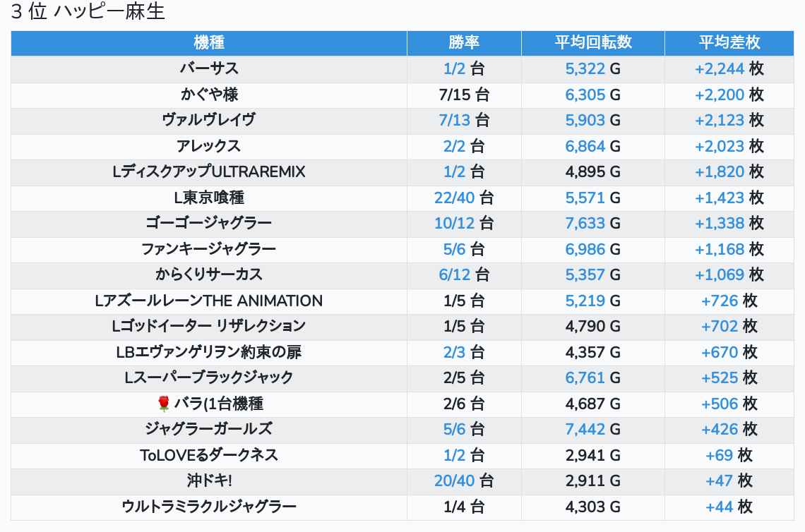Image resolution: width=805 pixels, height=532 pixels.
Task: Click the +69 枚 difference value
Action: click(x=729, y=456)
